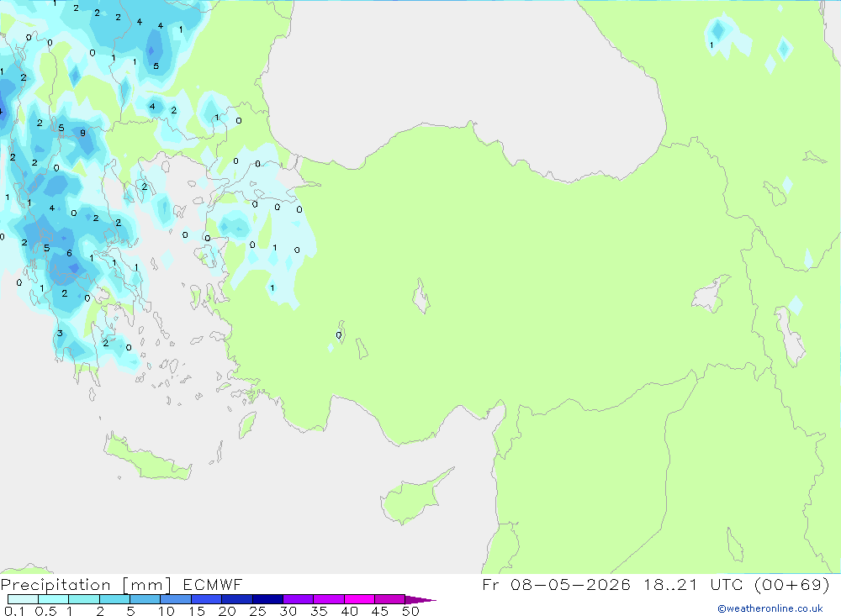Choose the 10–15 mm legend color swatch
This screenshot has width=841, height=616.
(176, 599)
